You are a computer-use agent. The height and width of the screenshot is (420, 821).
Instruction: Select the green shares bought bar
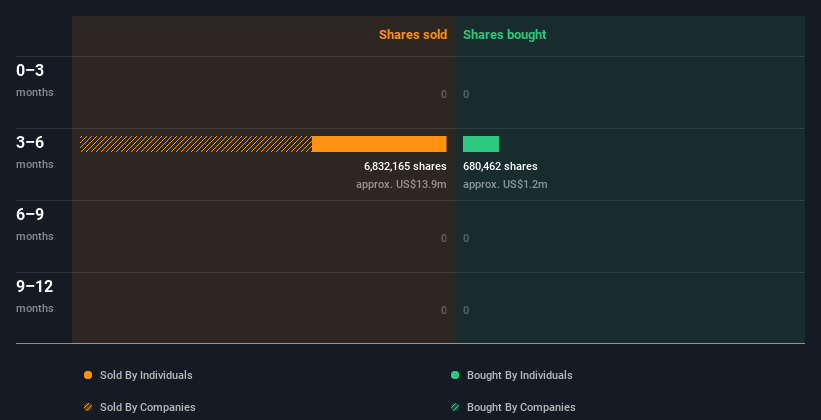481,144
